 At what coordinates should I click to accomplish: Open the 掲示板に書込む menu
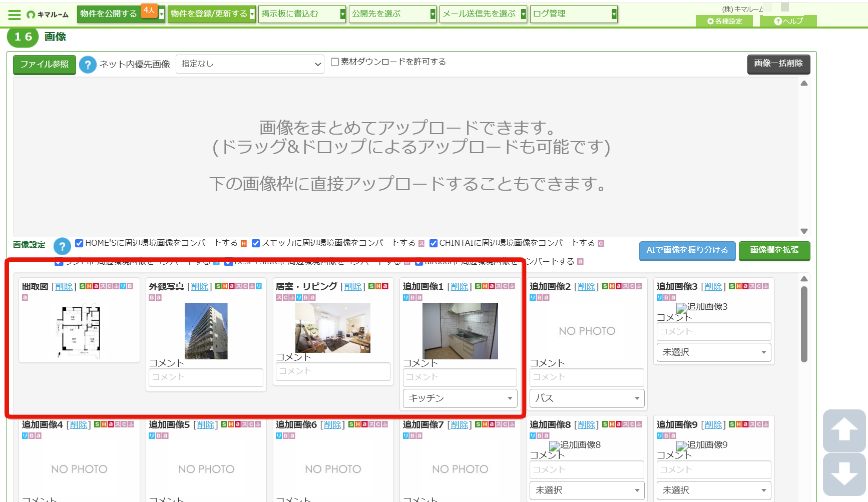click(302, 14)
